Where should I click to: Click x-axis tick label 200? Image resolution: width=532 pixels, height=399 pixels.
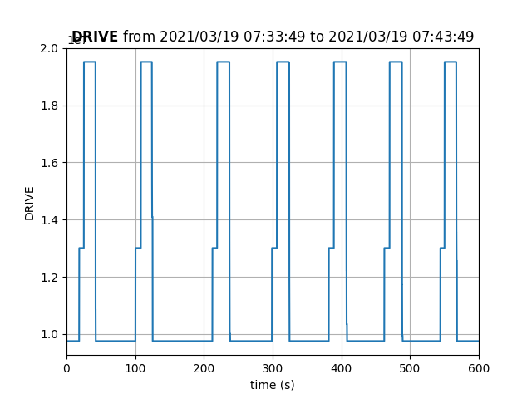[x=204, y=368]
